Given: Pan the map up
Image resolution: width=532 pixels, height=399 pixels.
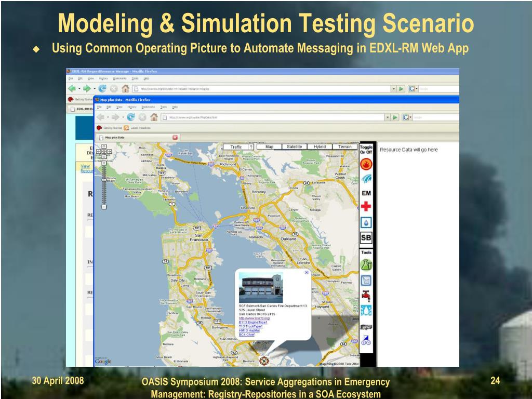Looking at the screenshot, I should point(104,146).
